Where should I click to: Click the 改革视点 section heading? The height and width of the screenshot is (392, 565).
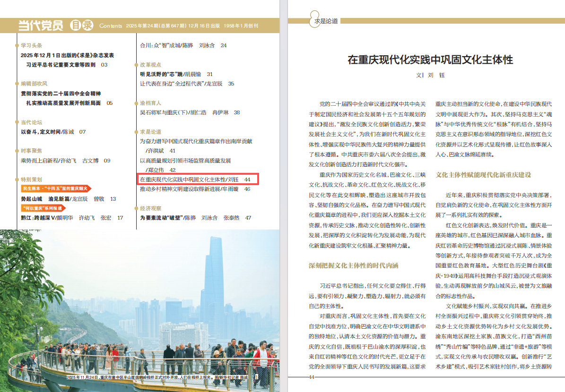point(150,65)
